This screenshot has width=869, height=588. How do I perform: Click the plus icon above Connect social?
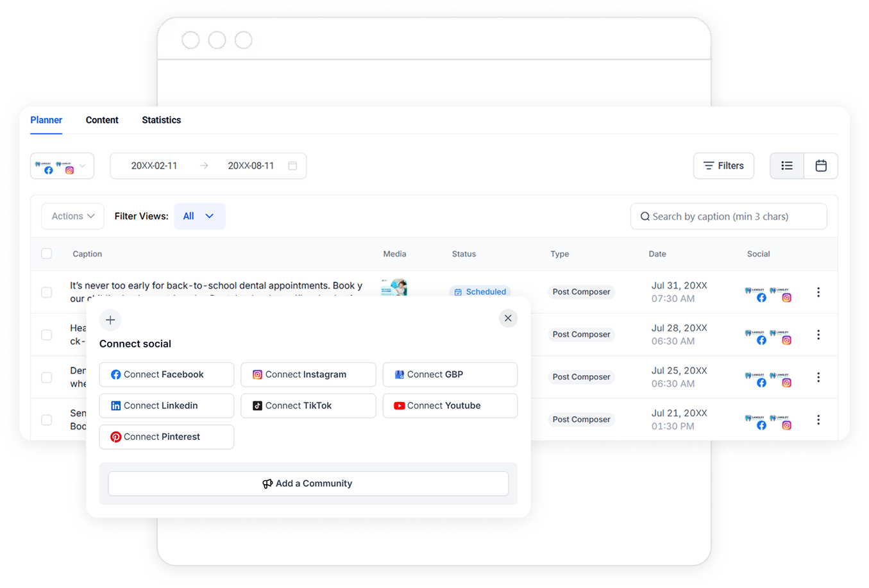[110, 320]
